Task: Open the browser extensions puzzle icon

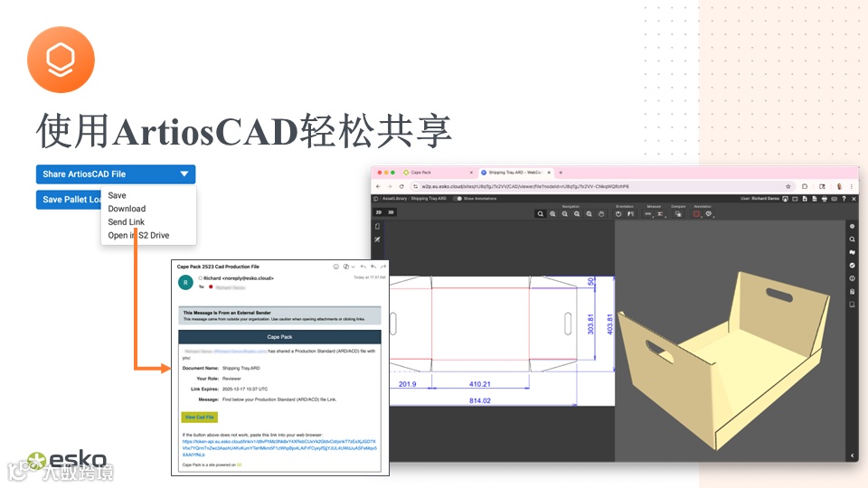Action: [x=805, y=186]
